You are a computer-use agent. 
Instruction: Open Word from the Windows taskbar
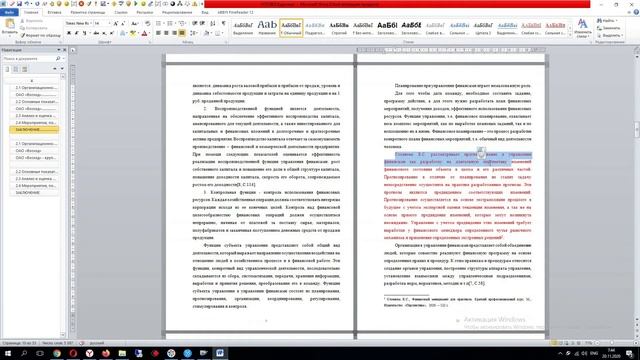(220, 353)
